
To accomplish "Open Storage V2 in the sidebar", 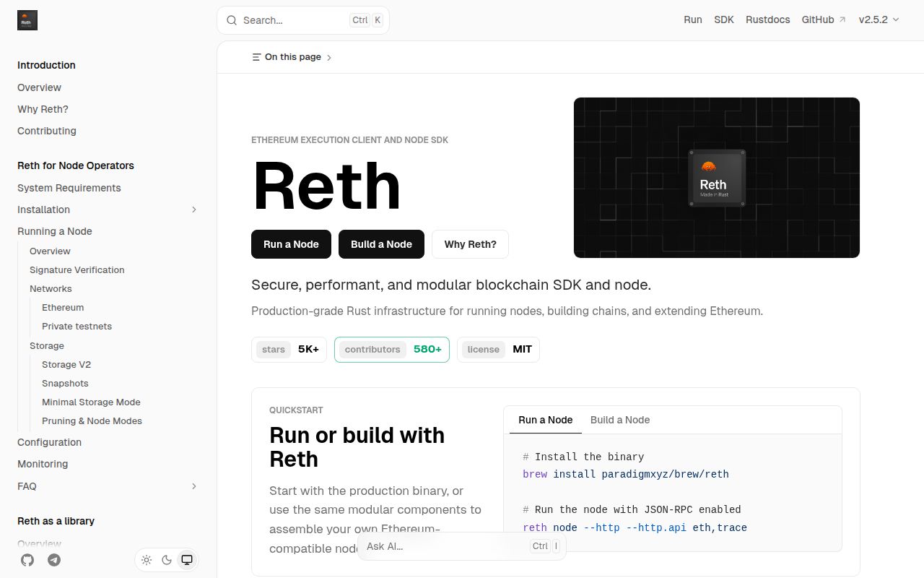I will [x=66, y=365].
